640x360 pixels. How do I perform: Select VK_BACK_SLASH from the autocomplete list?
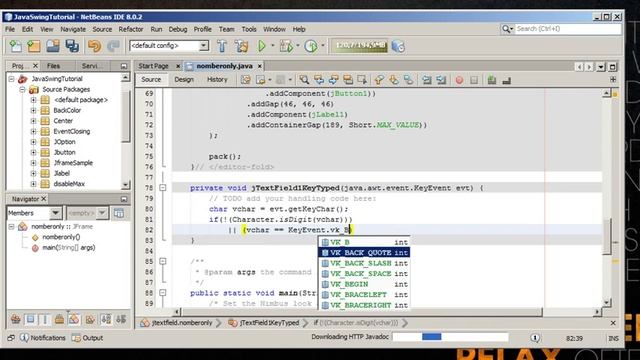click(364, 263)
